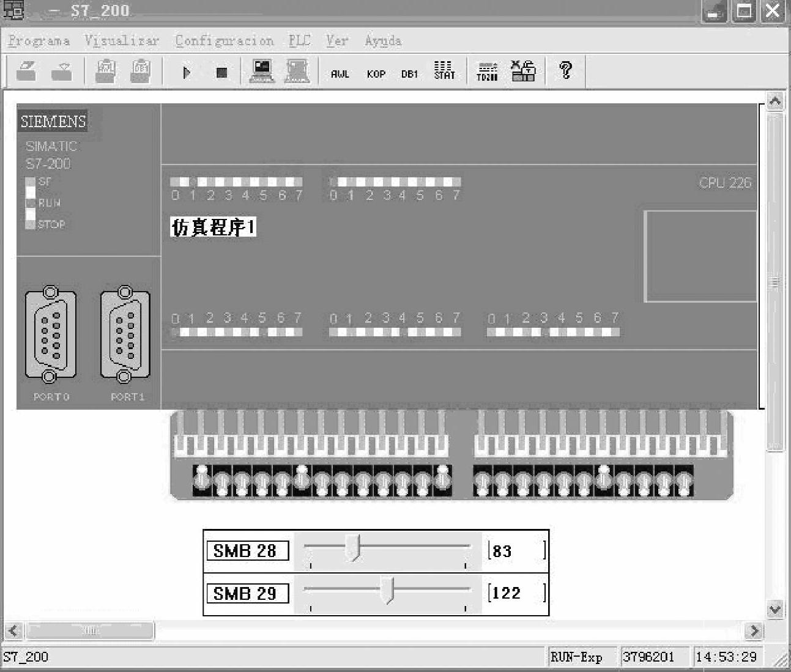Toggle the last switch in right switch bank
Viewport: 791px width, 672px height.
pos(683,481)
